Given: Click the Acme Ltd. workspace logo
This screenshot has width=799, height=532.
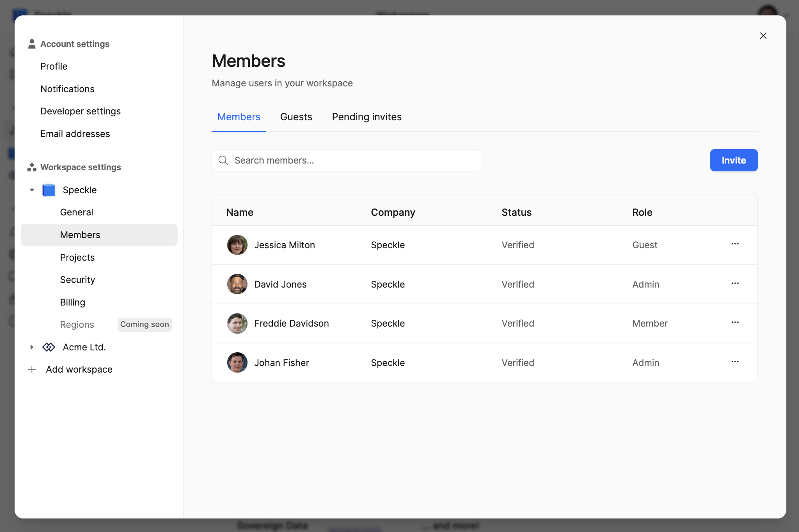Looking at the screenshot, I should coord(49,347).
